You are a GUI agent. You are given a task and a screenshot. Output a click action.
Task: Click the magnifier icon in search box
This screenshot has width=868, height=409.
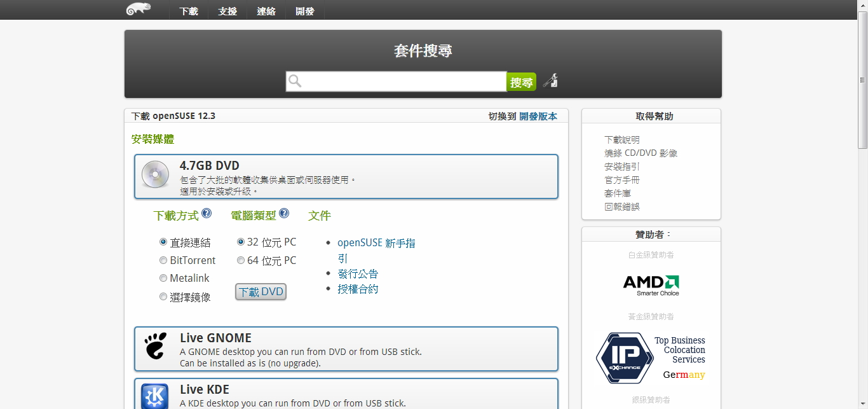[295, 81]
